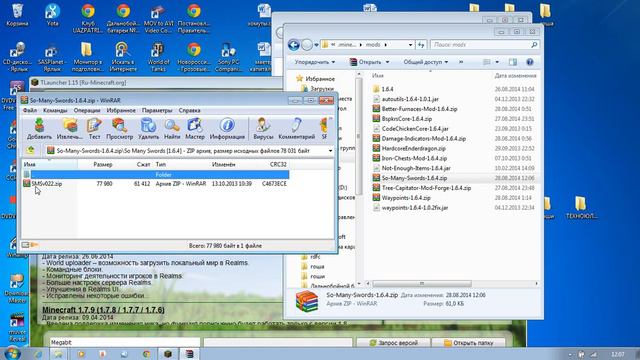Click Запрос версий button in TLauncher
Viewport: 640px width, 360px height.
(x=393, y=343)
